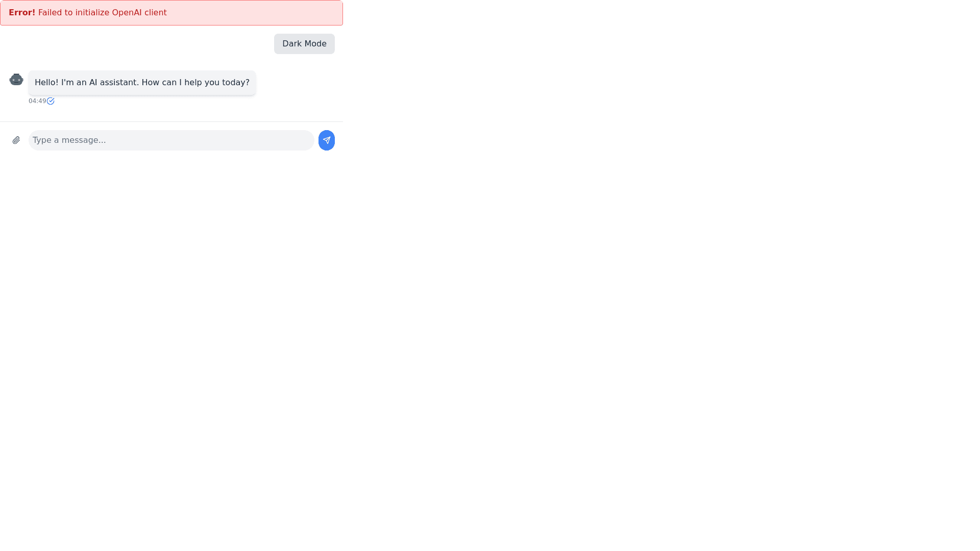The height and width of the screenshot is (551, 980).
Task: Click the circled check next to 04:49
Action: click(51, 101)
